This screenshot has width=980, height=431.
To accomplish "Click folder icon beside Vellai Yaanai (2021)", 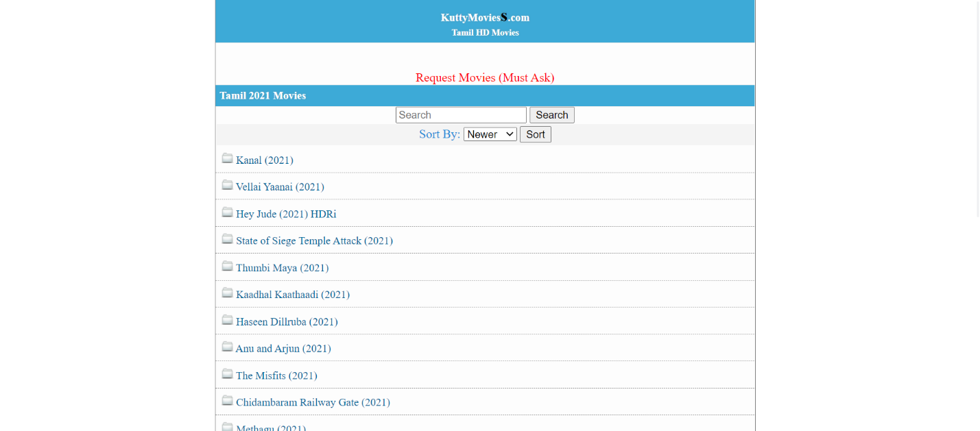I will 227,185.
